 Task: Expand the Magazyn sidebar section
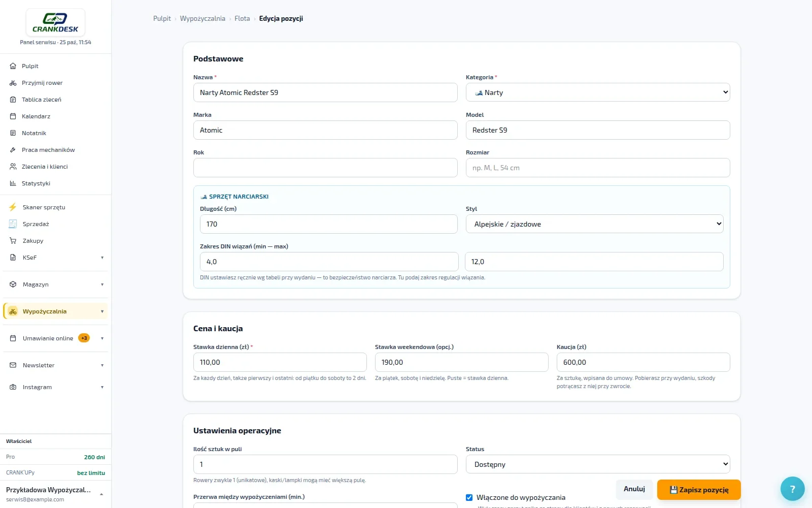click(x=55, y=284)
